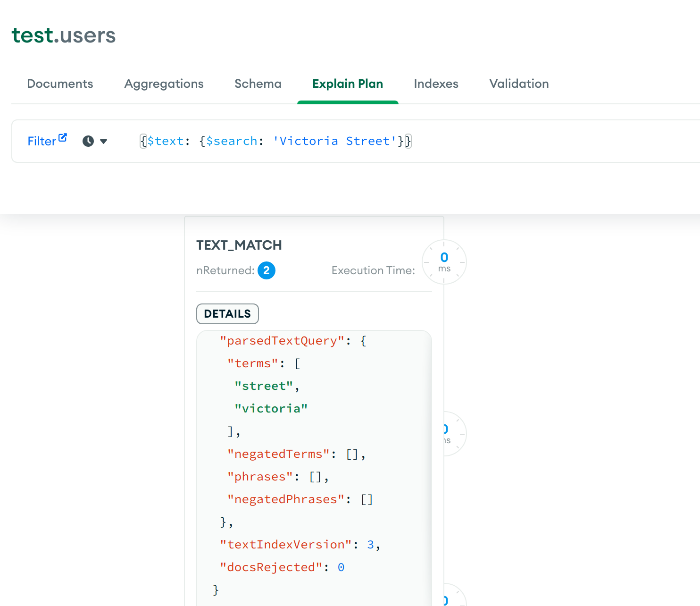Open the Aggregations tab

point(164,84)
